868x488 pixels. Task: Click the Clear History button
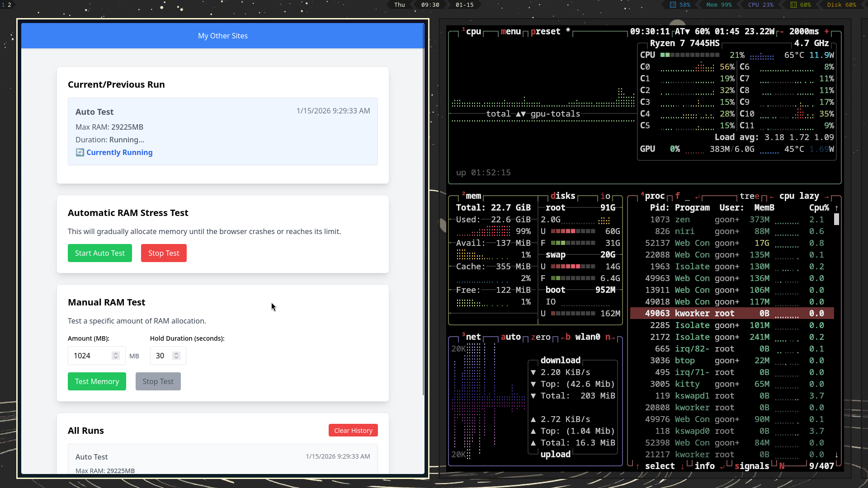tap(353, 431)
